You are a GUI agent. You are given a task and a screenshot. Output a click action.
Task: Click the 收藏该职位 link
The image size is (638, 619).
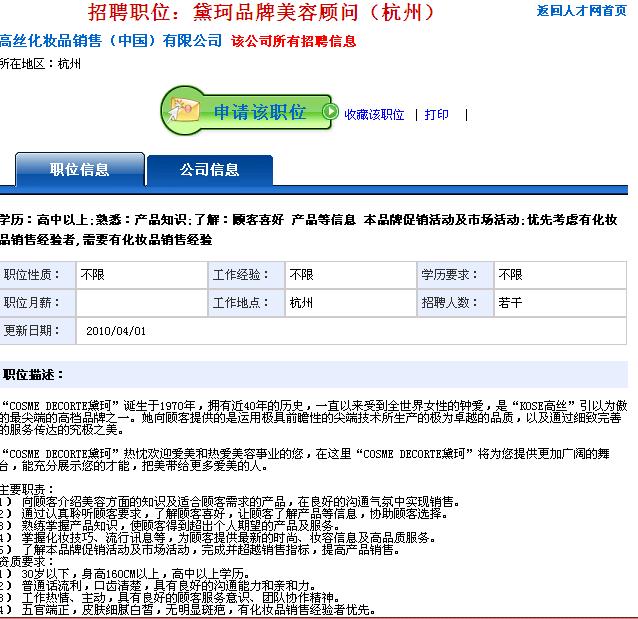(x=374, y=115)
